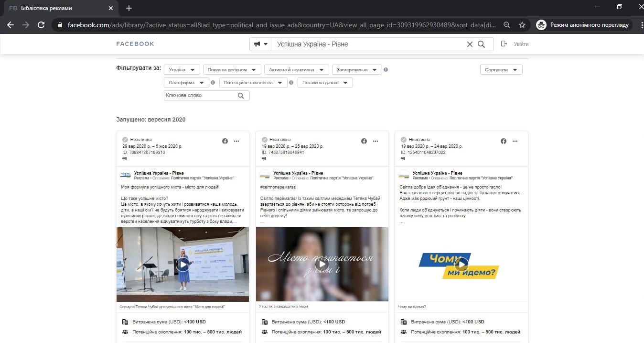Click page avatar in the #світлоперемагає ad
644x343 pixels.
click(x=265, y=175)
